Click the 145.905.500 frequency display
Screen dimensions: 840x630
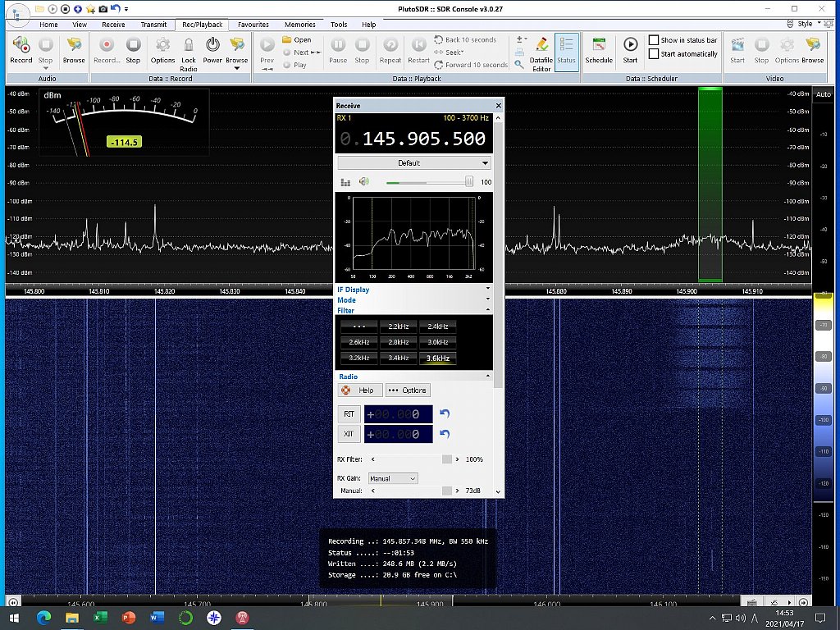(413, 139)
